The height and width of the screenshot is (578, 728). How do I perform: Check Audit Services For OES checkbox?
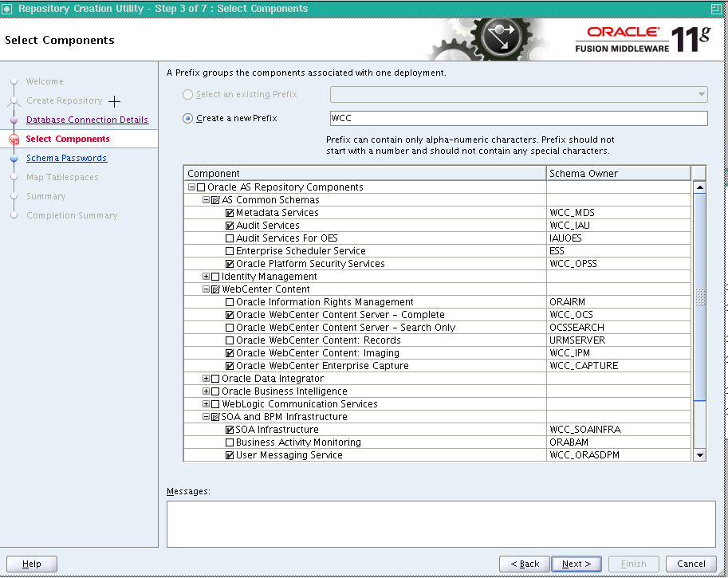(230, 238)
